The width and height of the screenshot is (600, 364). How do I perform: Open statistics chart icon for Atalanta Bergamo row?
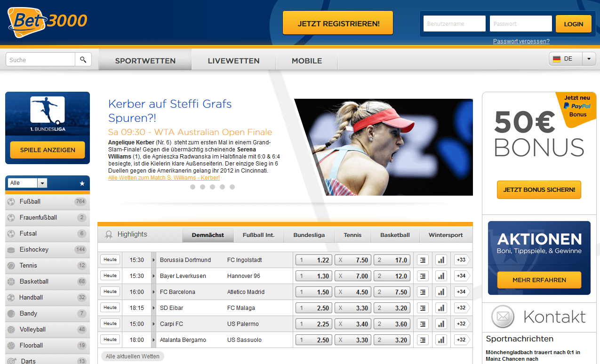coord(440,340)
